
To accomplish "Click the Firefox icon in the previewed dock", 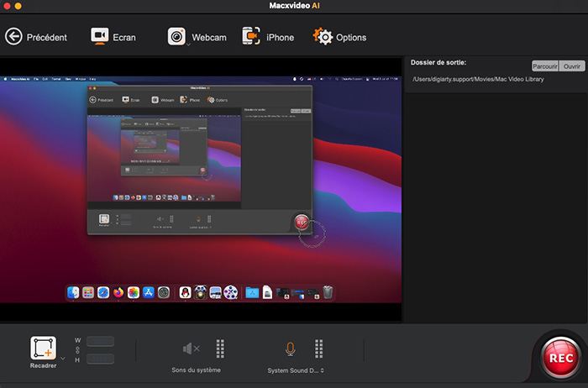I will pos(118,292).
